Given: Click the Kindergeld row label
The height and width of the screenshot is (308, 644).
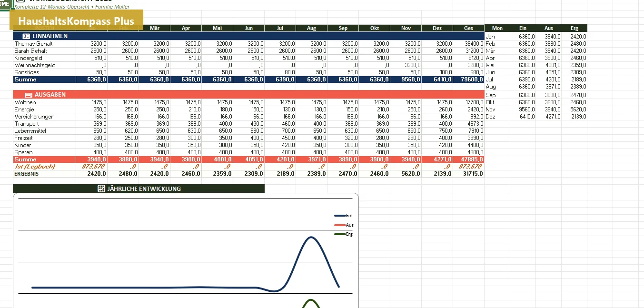Looking at the screenshot, I should (x=28, y=58).
